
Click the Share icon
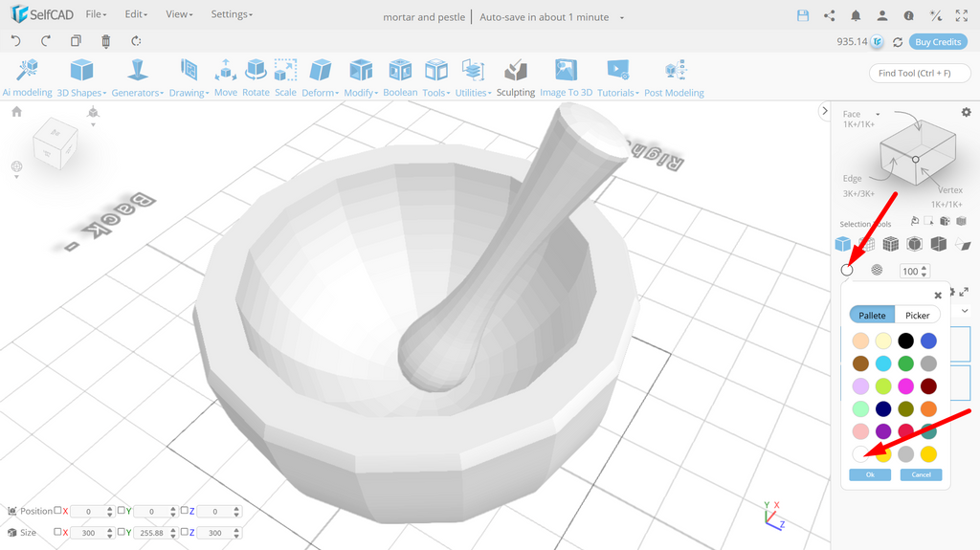830,16
